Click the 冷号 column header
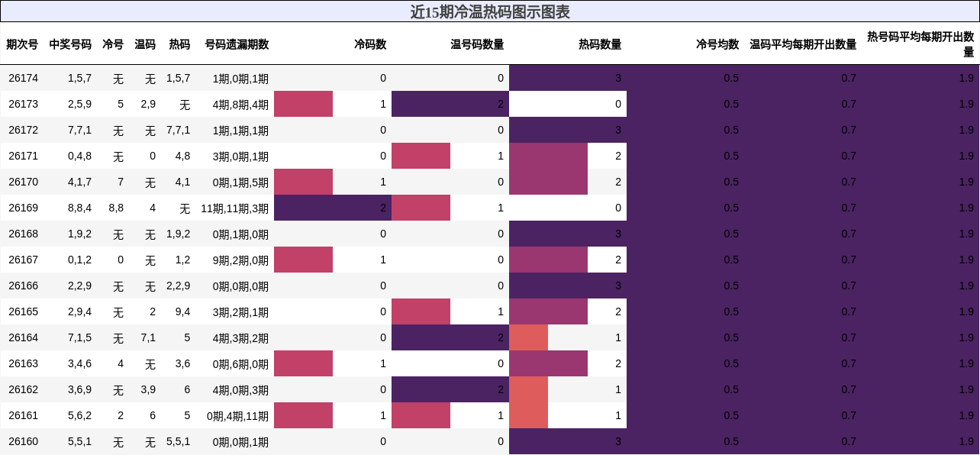The width and height of the screenshot is (980, 455). pos(113,44)
